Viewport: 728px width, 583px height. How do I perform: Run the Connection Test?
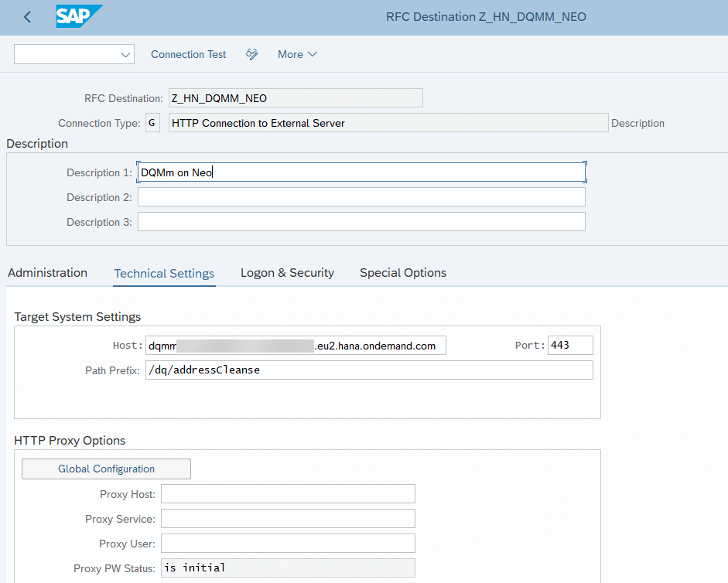point(188,54)
